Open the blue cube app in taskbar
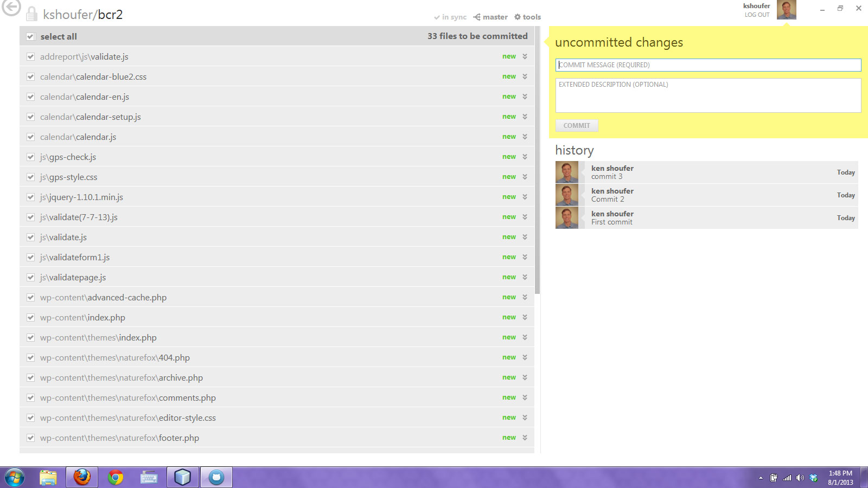 [x=183, y=477]
